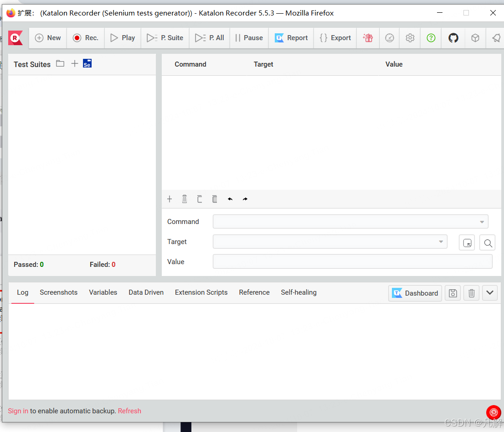Play the test suite with P. Suite

[x=165, y=38]
